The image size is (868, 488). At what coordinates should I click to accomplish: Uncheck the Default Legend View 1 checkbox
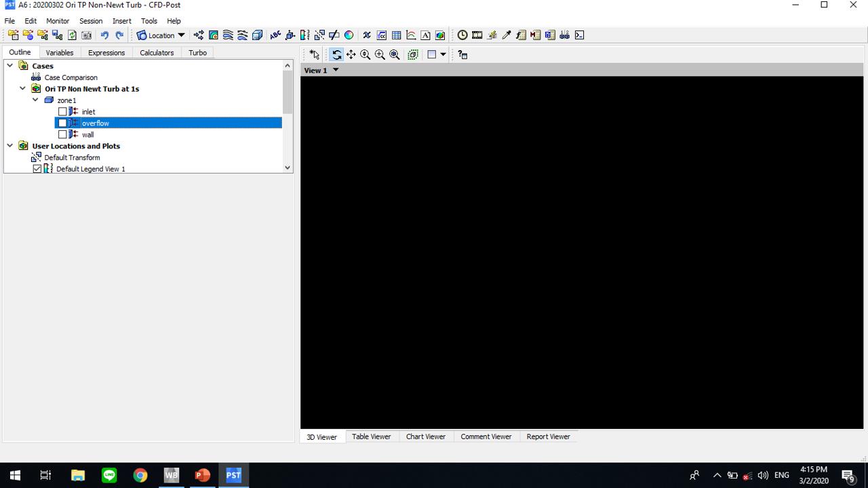point(37,169)
